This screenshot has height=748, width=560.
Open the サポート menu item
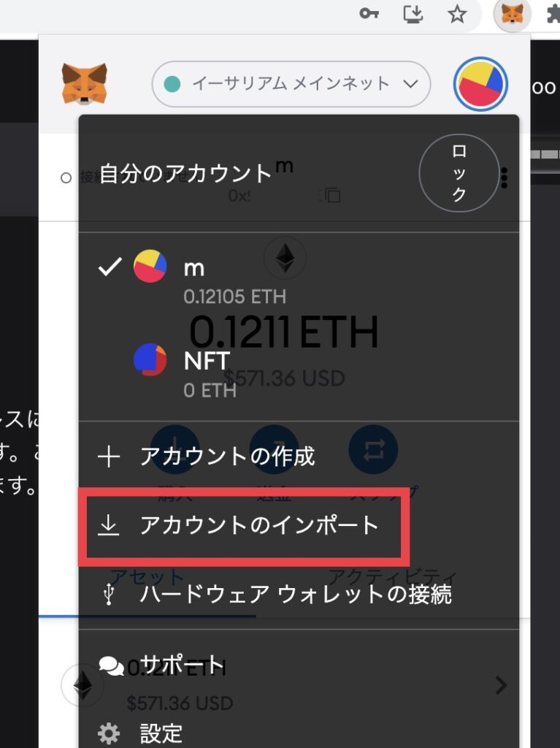tap(299, 665)
